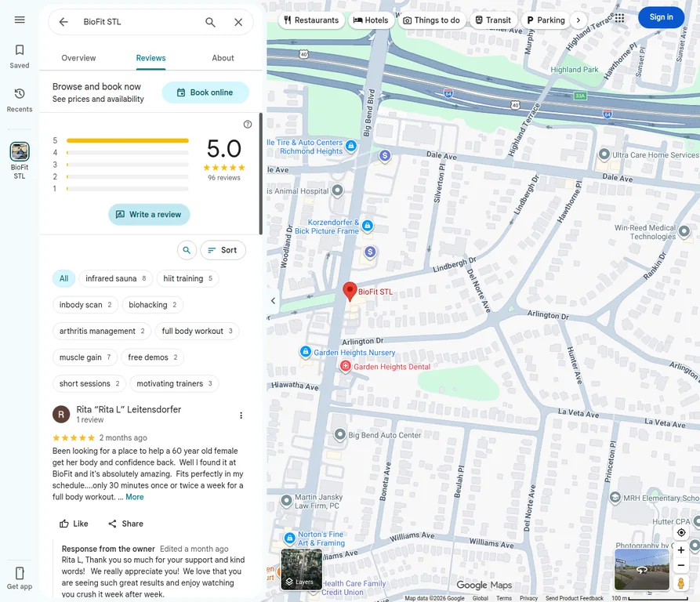Click the Norton's Fine Art & Framing pin
This screenshot has width=700, height=602.
click(x=290, y=537)
